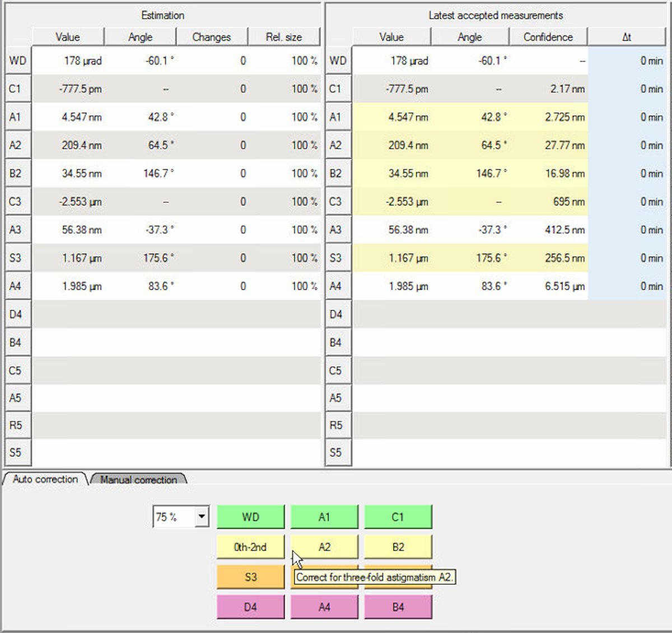The width and height of the screenshot is (672, 633).
Task: Click the A4 correction button
Action: [324, 606]
